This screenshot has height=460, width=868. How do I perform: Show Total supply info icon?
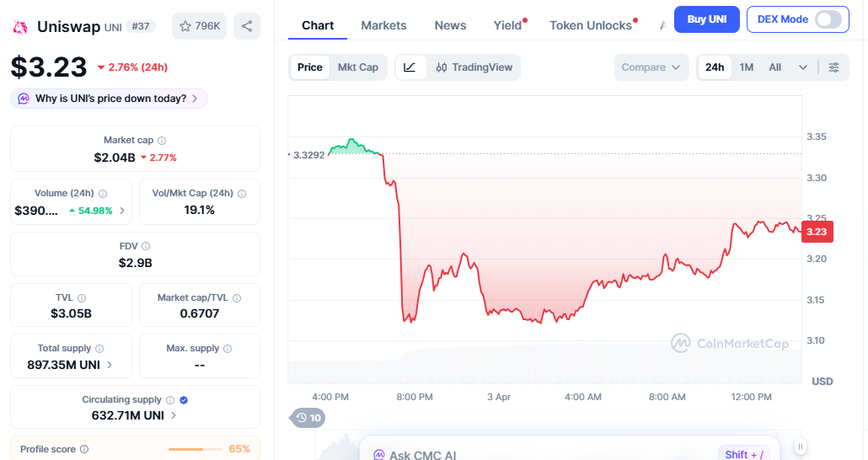(99, 348)
